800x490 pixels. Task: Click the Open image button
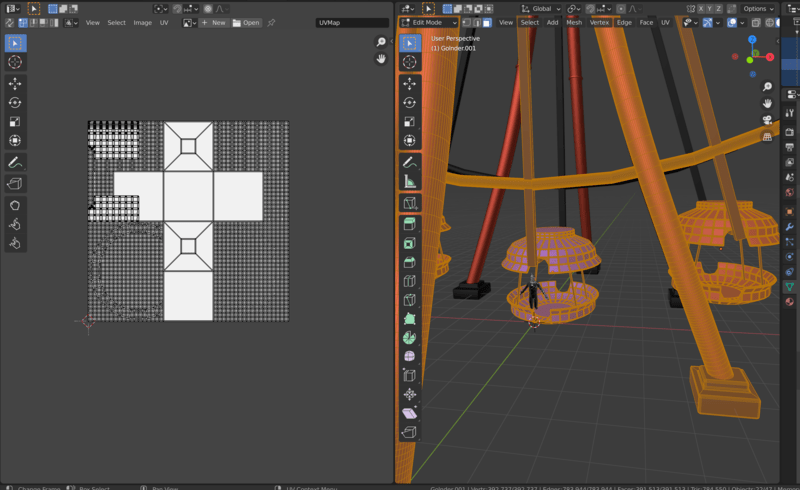pos(246,22)
